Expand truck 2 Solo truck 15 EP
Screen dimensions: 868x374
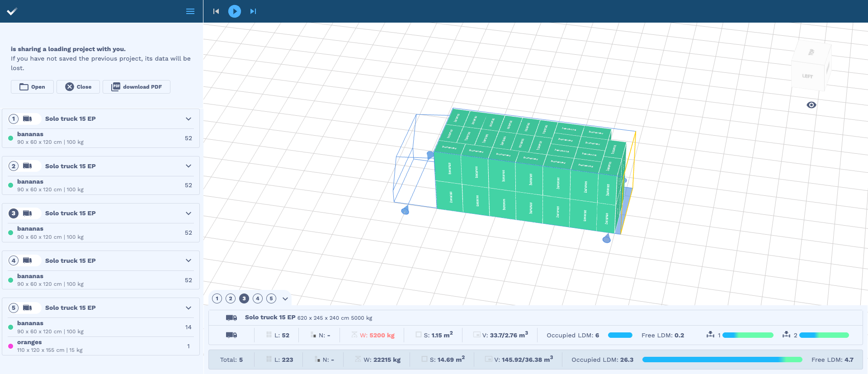[189, 166]
